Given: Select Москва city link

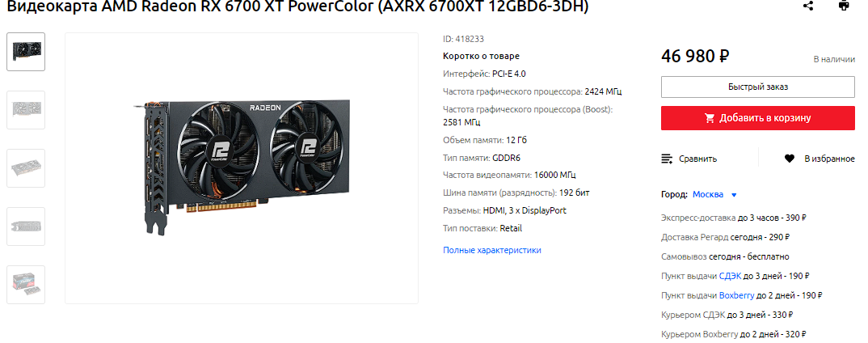Looking at the screenshot, I should pyautogui.click(x=708, y=194).
